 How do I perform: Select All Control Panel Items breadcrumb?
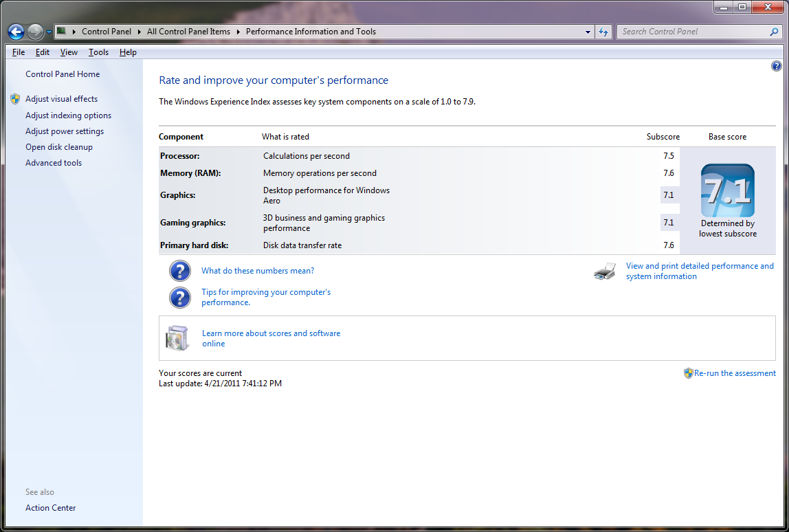point(188,31)
